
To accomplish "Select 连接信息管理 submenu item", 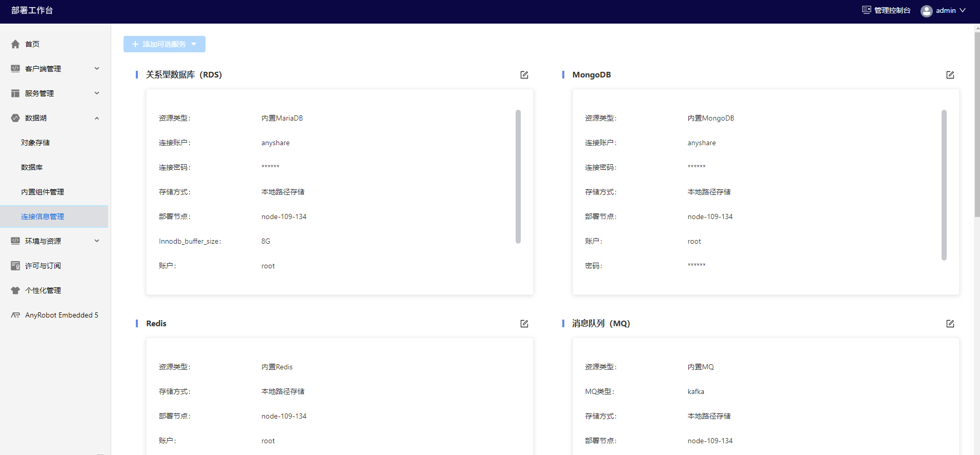I will (x=54, y=216).
